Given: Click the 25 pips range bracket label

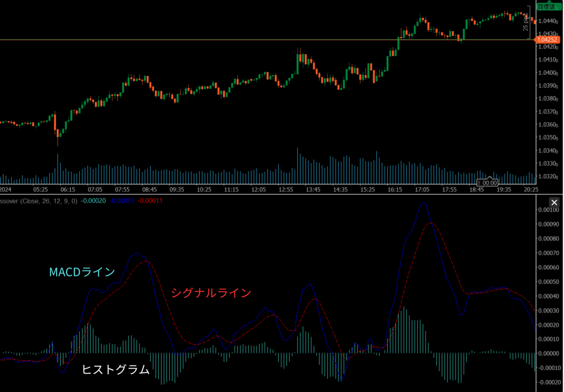Looking at the screenshot, I should 525,22.
